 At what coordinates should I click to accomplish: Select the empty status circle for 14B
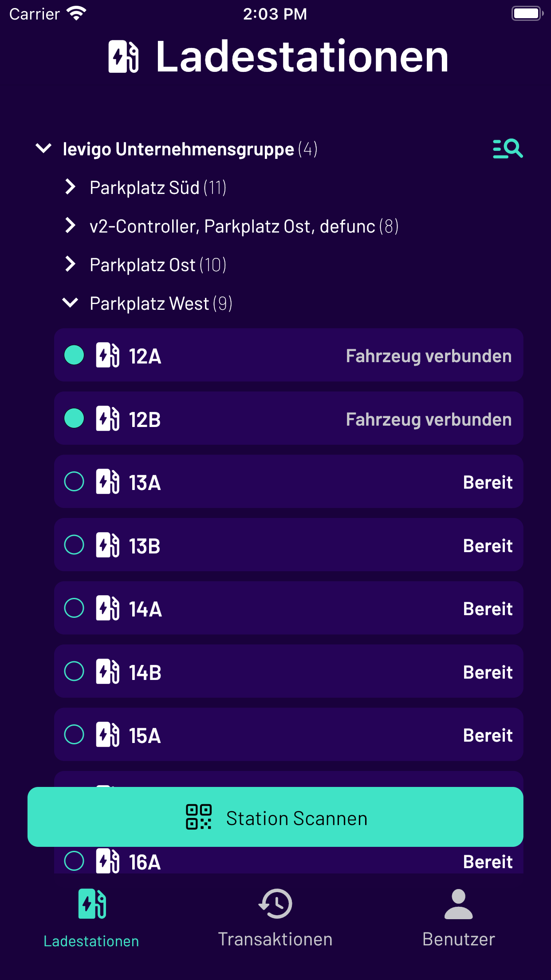click(x=74, y=671)
